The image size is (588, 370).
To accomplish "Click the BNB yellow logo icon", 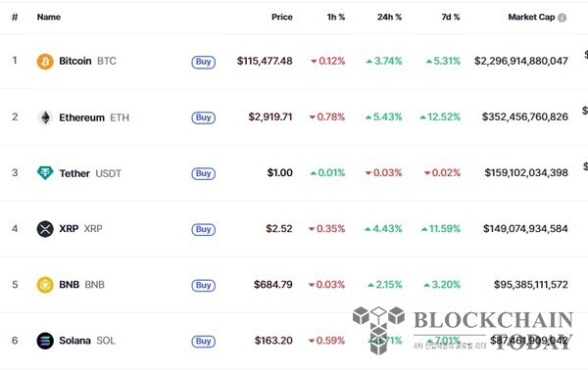I will (45, 285).
